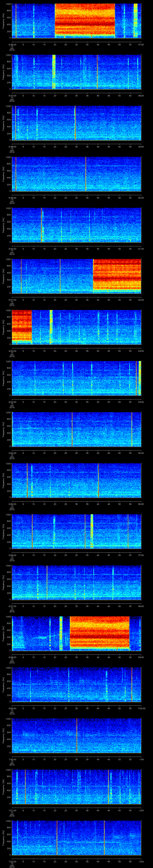
Task: Click the red vertical line near 28 seconds in the 6:54 panel
Action: click(x=72, y=429)
